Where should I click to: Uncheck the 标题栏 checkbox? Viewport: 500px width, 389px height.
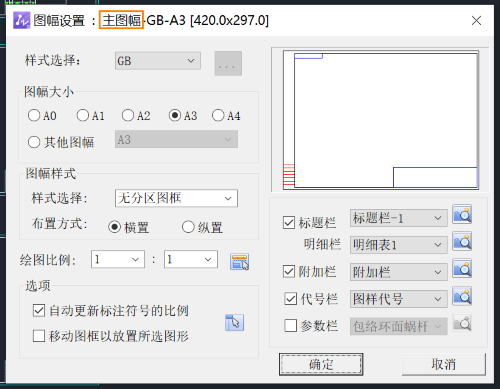pyautogui.click(x=289, y=223)
